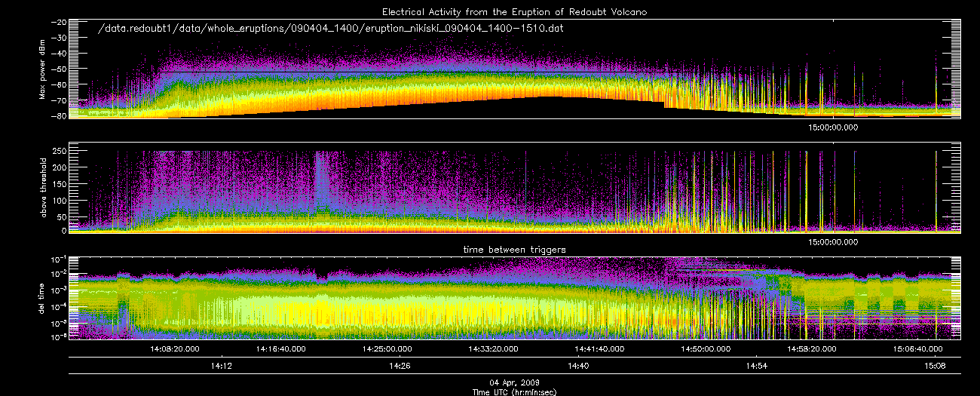Click the 14:40 label on bottom axis
This screenshot has width=980, height=396.
577,366
